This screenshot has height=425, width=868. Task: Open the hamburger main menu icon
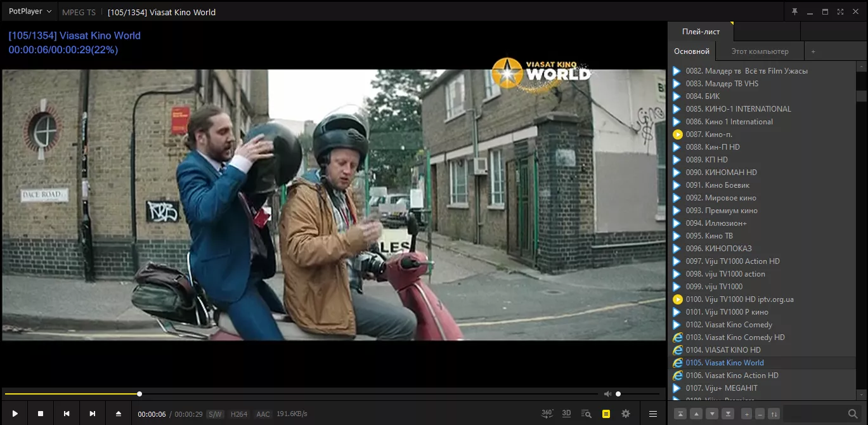click(652, 414)
